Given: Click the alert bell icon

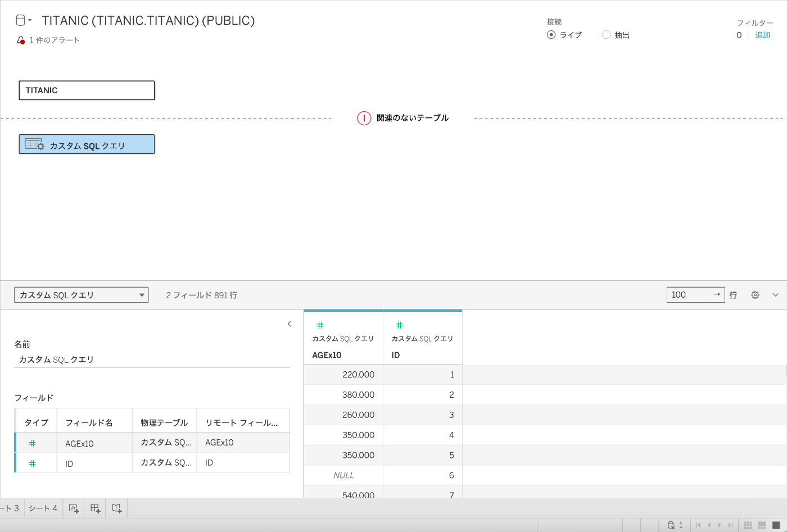Looking at the screenshot, I should [21, 40].
